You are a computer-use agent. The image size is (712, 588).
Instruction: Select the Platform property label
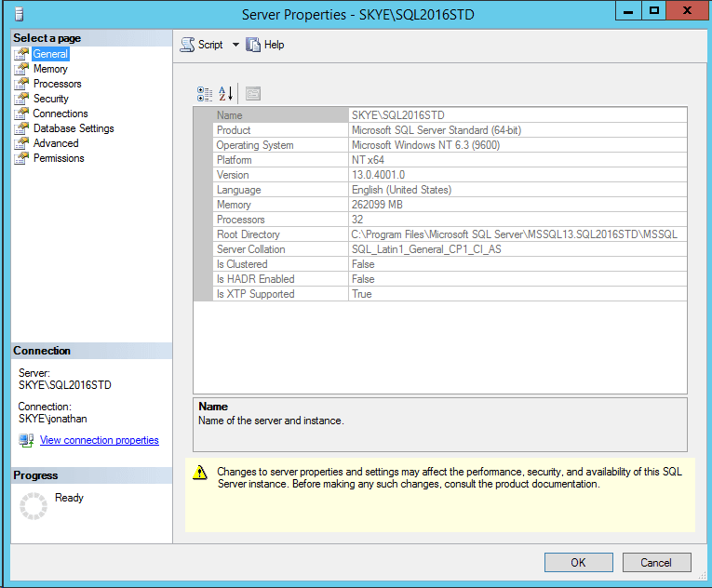[x=234, y=160]
